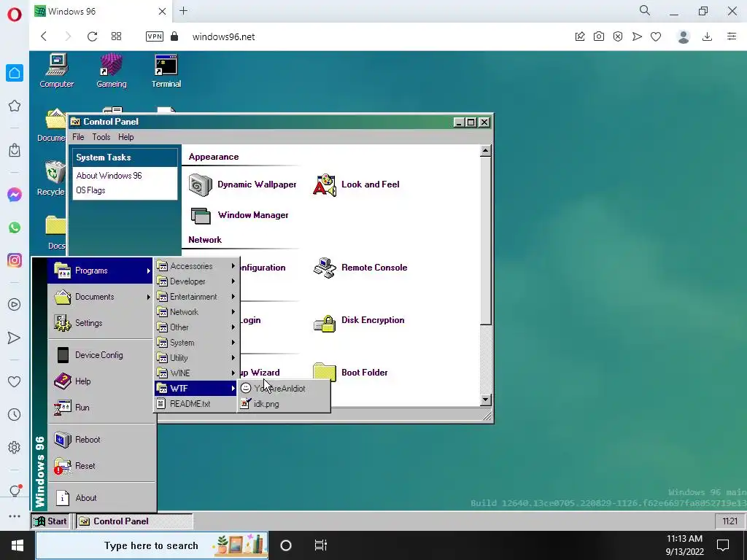The height and width of the screenshot is (560, 747).
Task: Open Instagram in Opera sidebar
Action: pyautogui.click(x=15, y=260)
